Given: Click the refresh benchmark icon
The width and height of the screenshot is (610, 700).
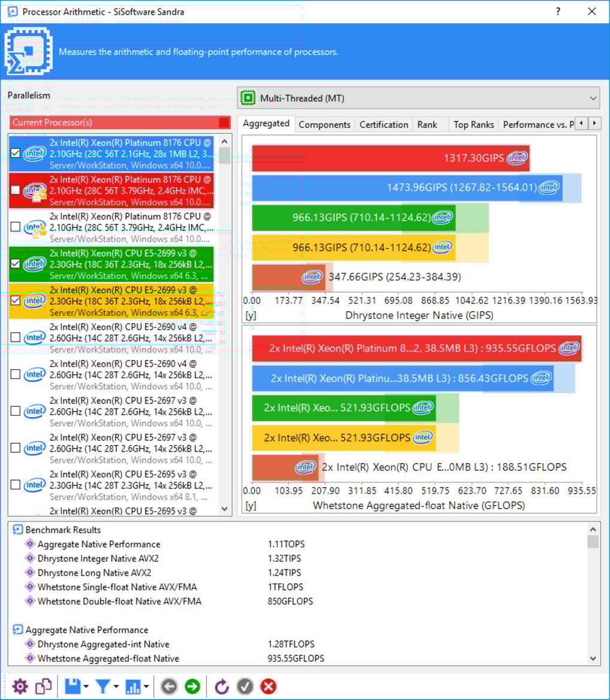Looking at the screenshot, I should point(221,686).
